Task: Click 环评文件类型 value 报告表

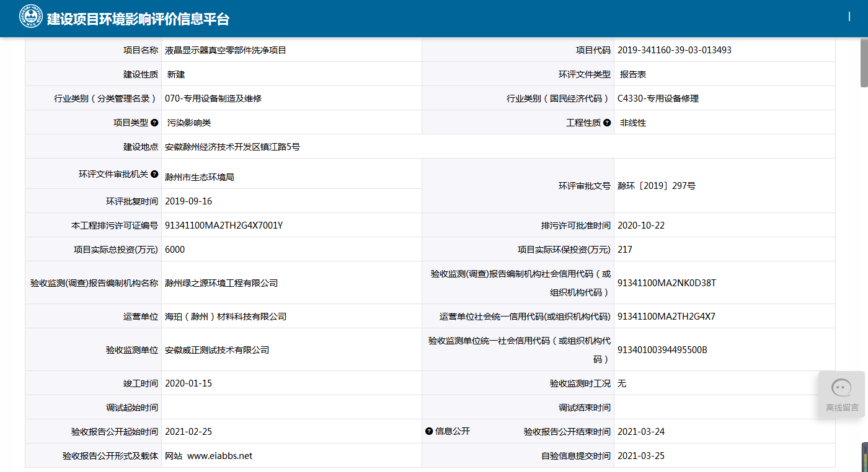Action: tap(633, 74)
